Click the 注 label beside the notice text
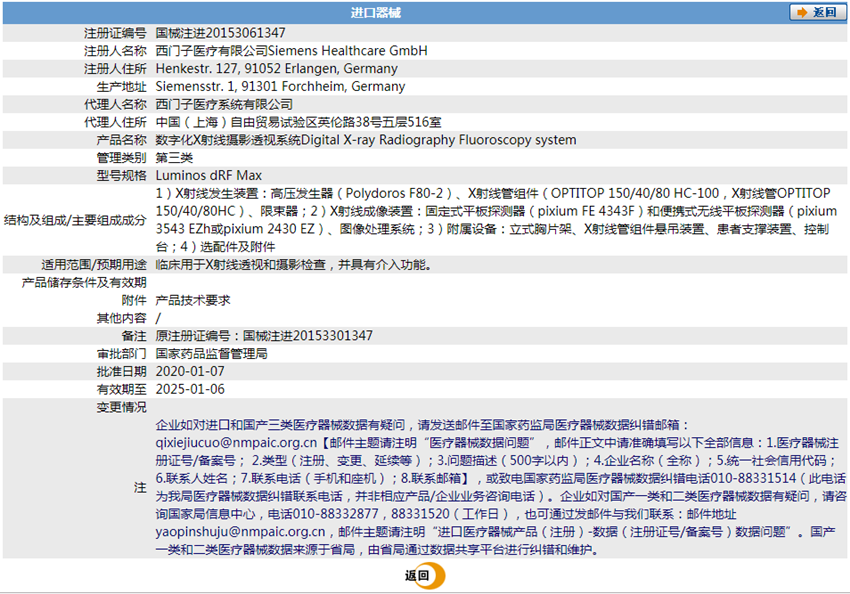The image size is (850, 594). 140,487
